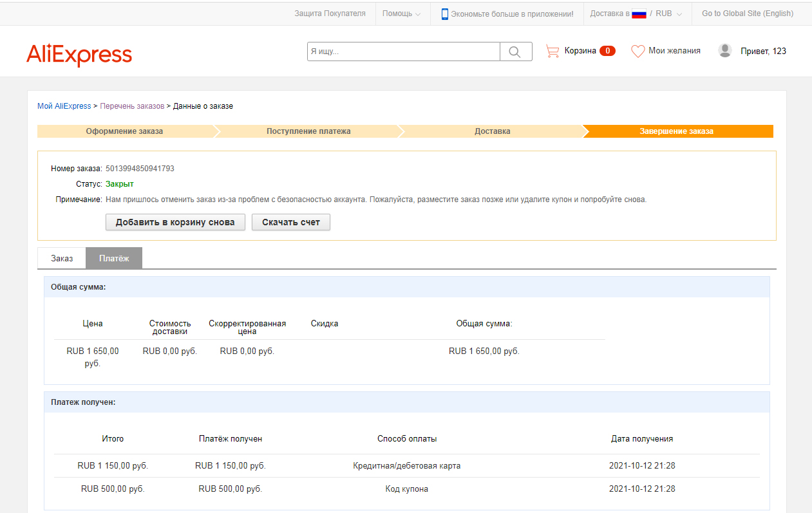
Task: Click the Russian flag icon
Action: click(x=639, y=14)
